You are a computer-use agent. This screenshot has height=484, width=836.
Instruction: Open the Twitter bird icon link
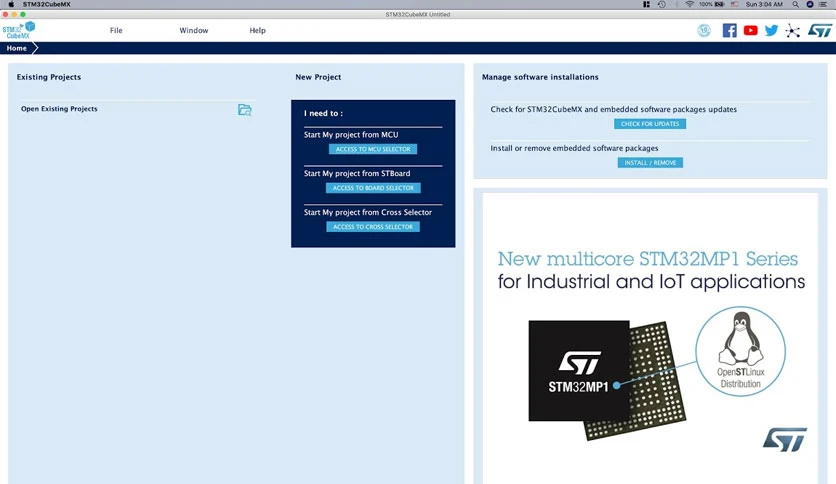771,30
